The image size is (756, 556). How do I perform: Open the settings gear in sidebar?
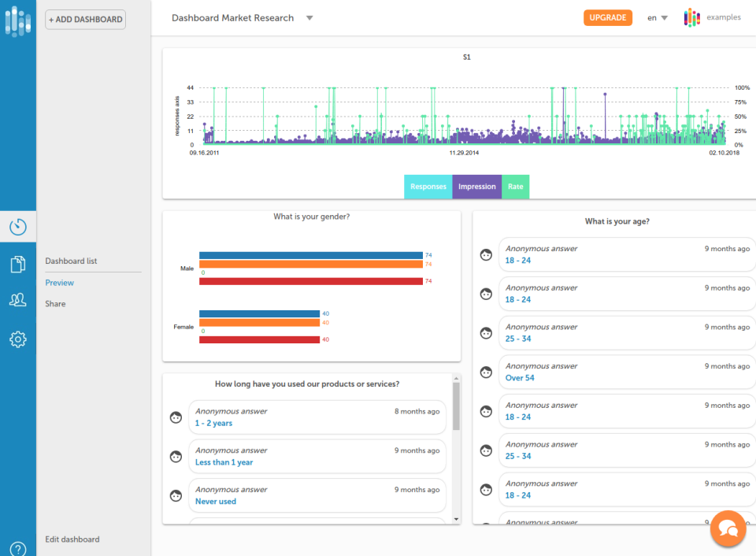coord(18,339)
